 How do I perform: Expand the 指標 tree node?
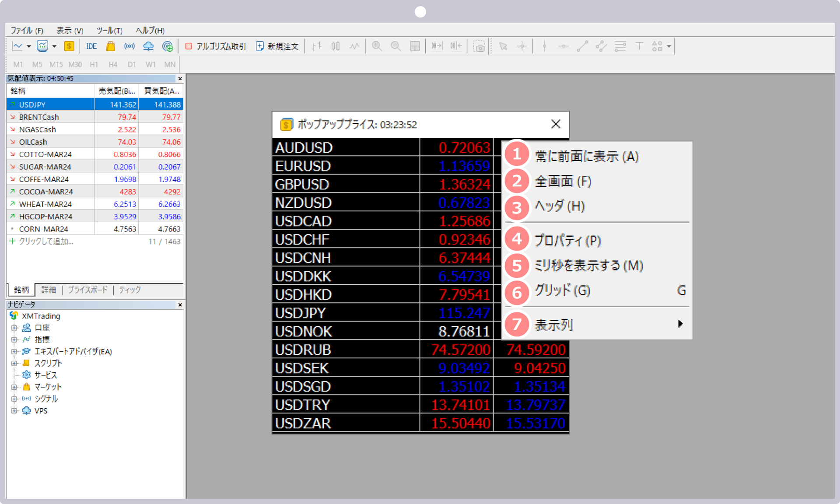[14, 339]
